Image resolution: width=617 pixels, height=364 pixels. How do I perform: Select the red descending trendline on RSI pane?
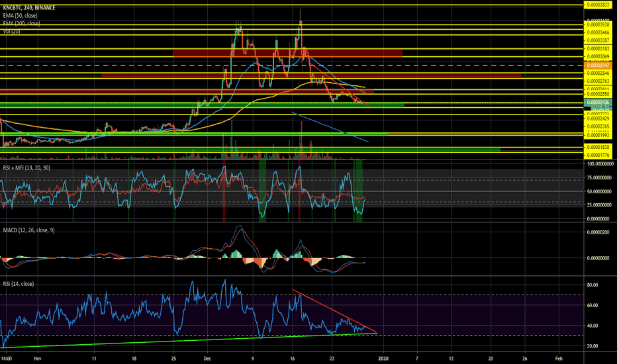[334, 311]
